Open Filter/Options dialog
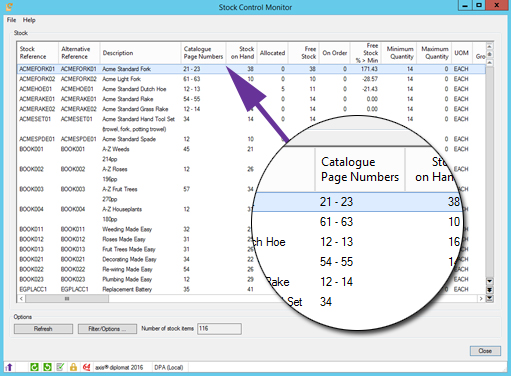The image size is (511, 376). pos(107,329)
